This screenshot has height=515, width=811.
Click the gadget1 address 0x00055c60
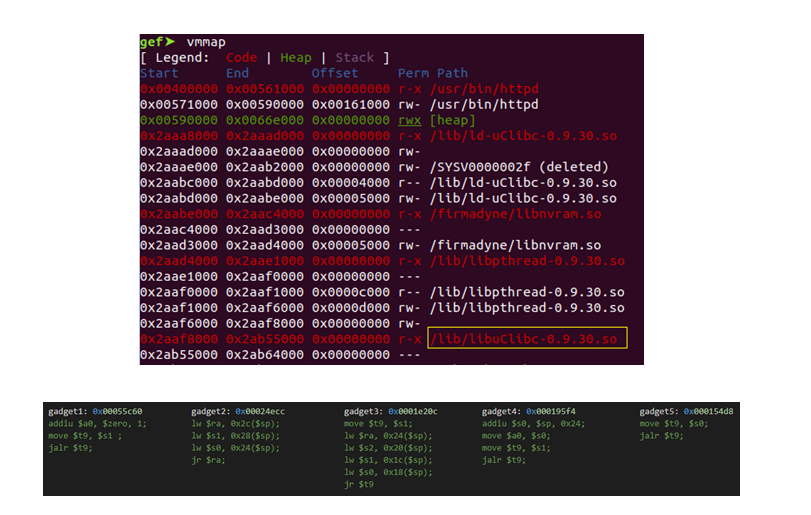click(x=117, y=412)
